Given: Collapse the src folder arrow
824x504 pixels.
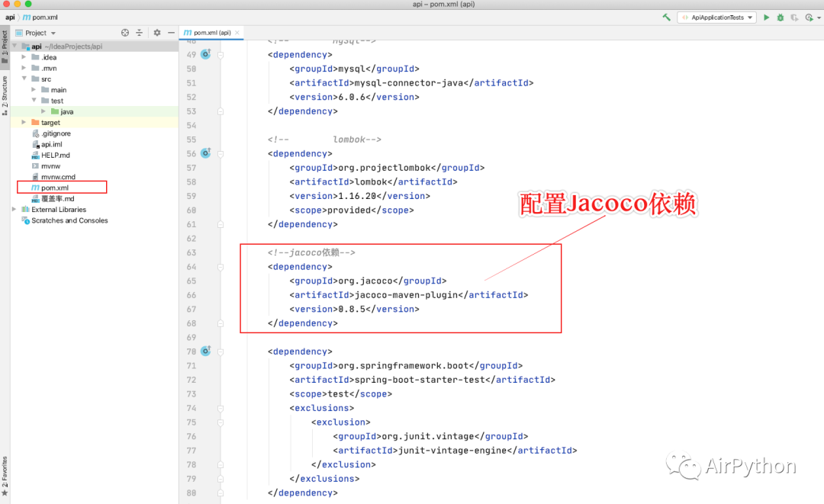Looking at the screenshot, I should 24,79.
